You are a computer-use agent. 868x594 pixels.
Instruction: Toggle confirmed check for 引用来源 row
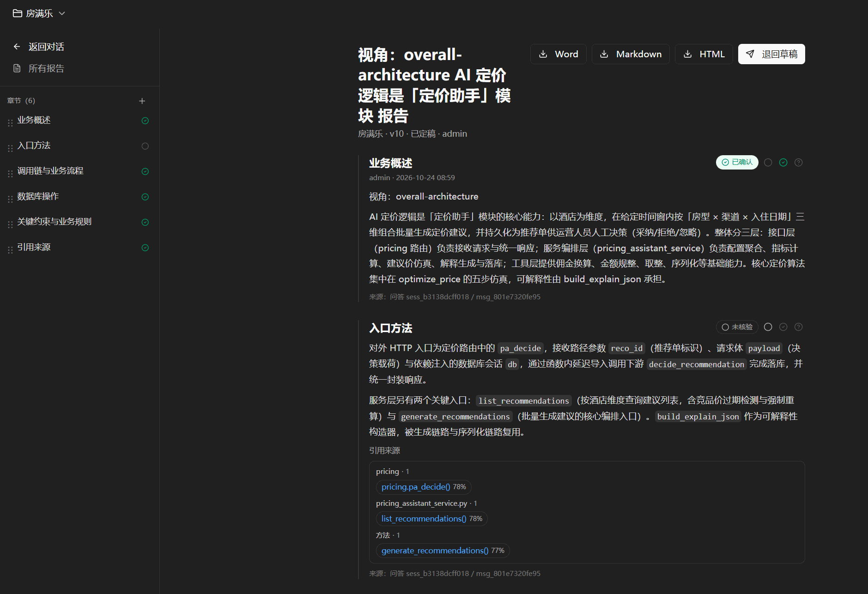click(145, 248)
